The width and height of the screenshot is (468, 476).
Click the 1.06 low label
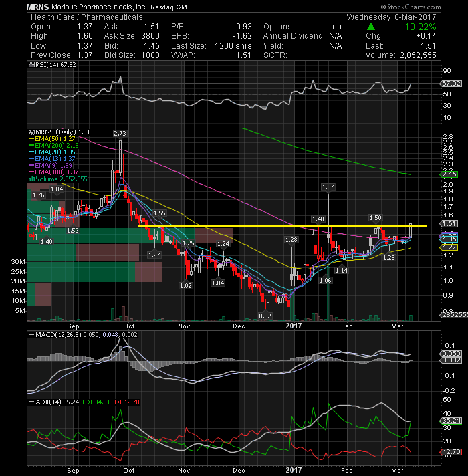pos(326,281)
